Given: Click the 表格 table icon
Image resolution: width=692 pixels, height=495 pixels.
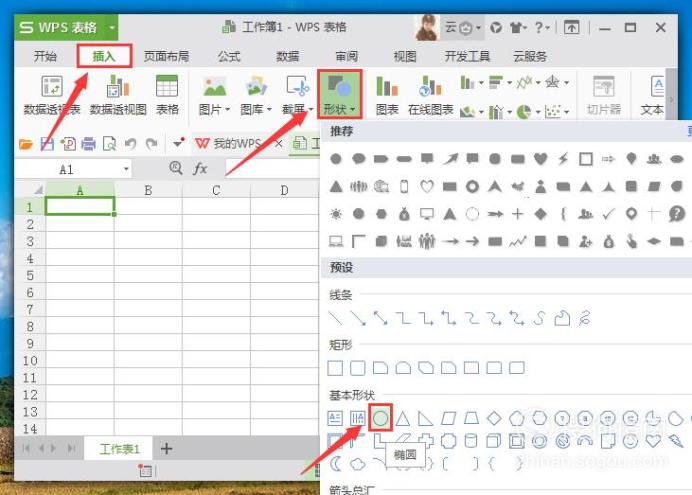Looking at the screenshot, I should pos(167,95).
